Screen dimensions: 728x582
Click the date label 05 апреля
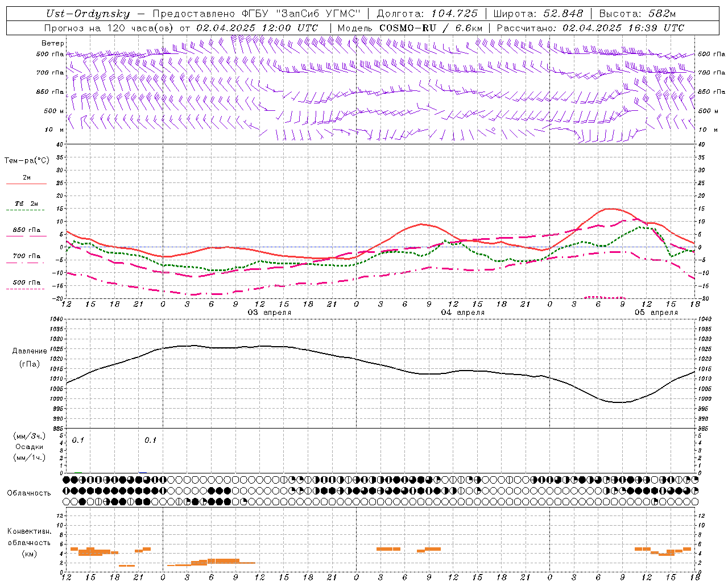tap(656, 313)
